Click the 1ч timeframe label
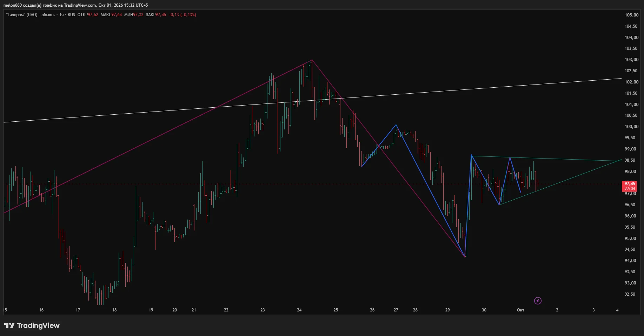This screenshot has height=336, width=644. point(61,15)
